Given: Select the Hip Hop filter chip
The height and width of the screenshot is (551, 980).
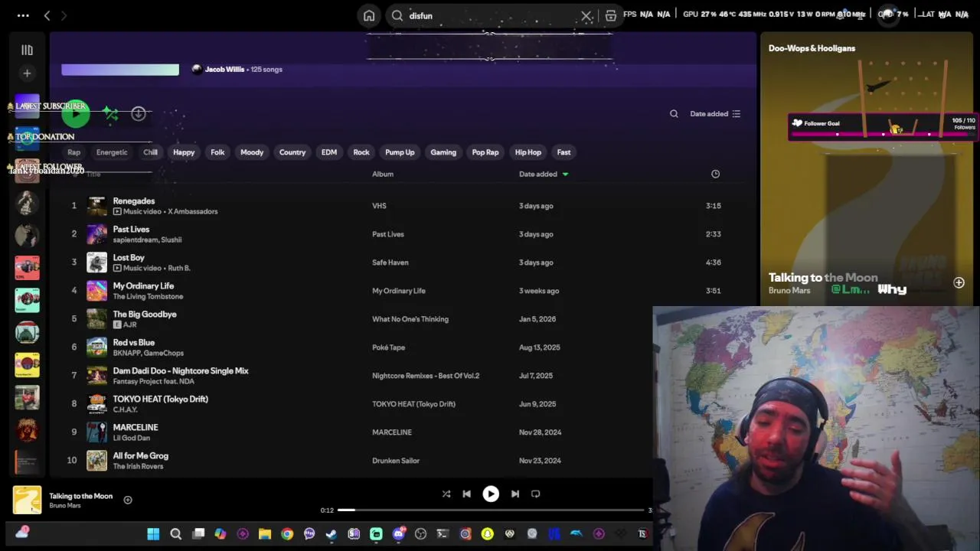Looking at the screenshot, I should coord(528,152).
